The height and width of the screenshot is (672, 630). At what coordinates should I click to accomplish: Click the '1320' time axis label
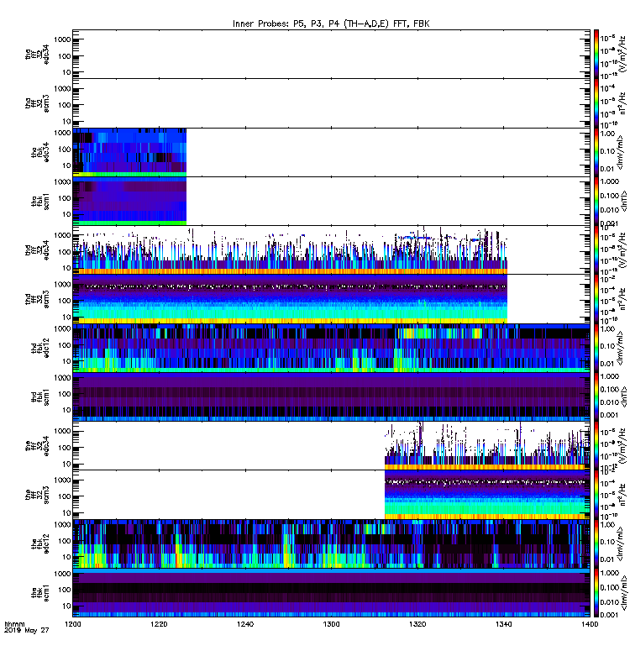pyautogui.click(x=417, y=624)
